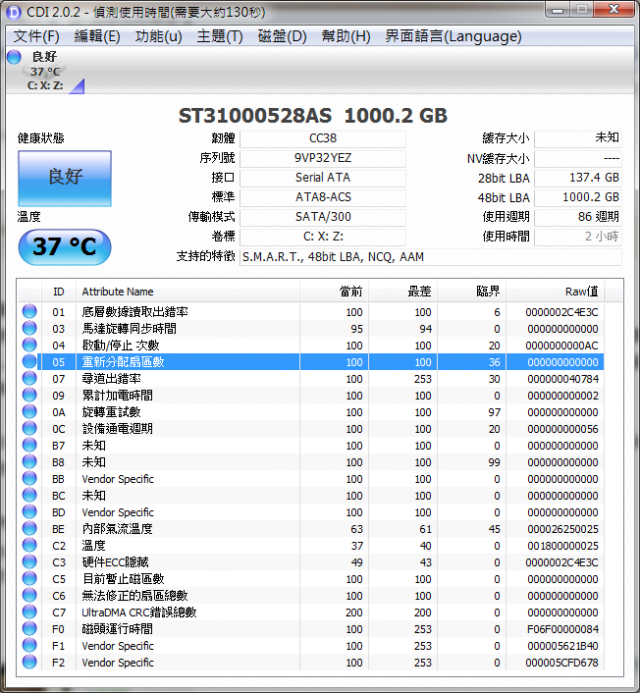
Task: Click status orb for attribute C2
Action: (29, 545)
